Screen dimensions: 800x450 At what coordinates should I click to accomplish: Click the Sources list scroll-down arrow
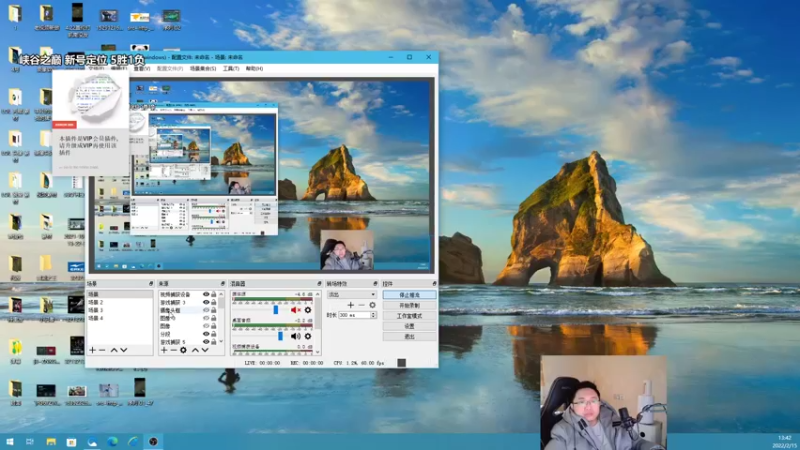(x=221, y=341)
